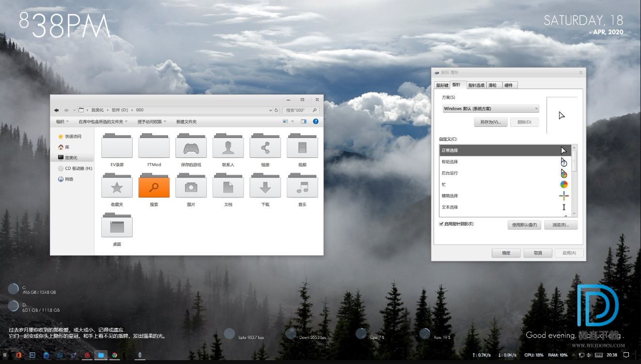Click the pointer list scroll-down arrow
The image size is (641, 364).
tap(574, 214)
